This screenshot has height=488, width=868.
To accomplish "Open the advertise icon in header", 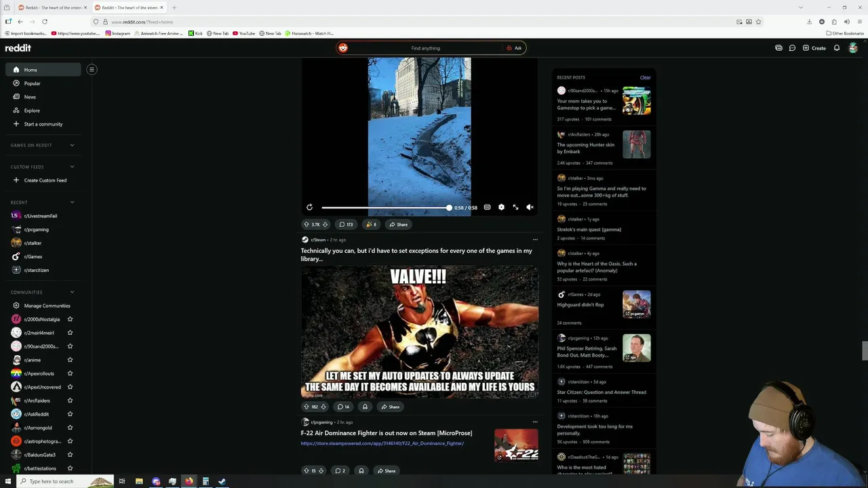I will (778, 48).
